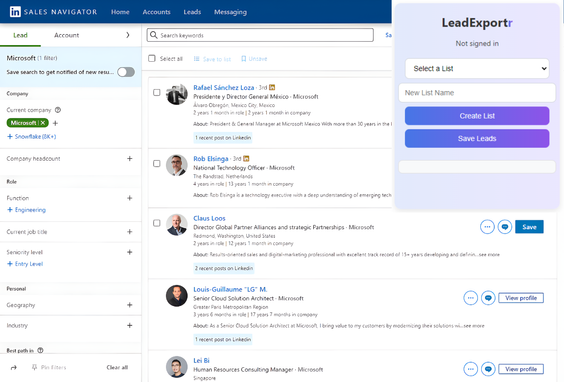Click Rafael's 1 recent post on LinkedIn tag

pos(223,138)
